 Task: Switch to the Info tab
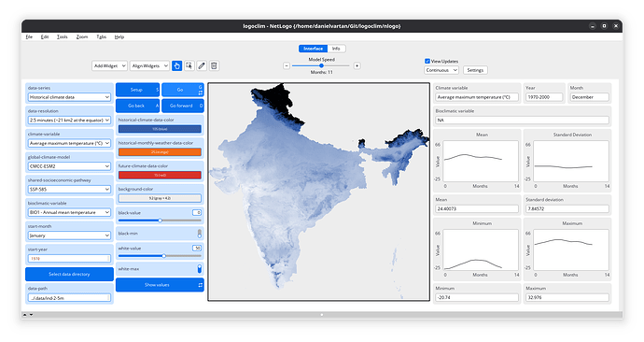336,49
